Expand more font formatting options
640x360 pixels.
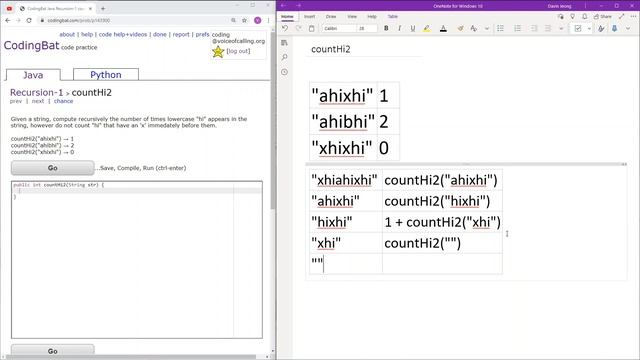[487, 29]
